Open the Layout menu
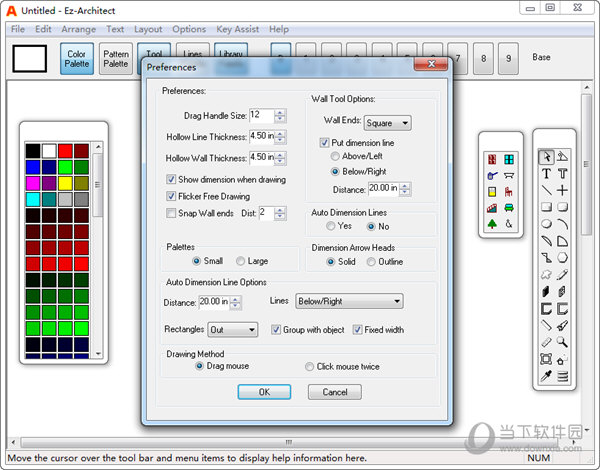The height and width of the screenshot is (470, 600). click(148, 29)
